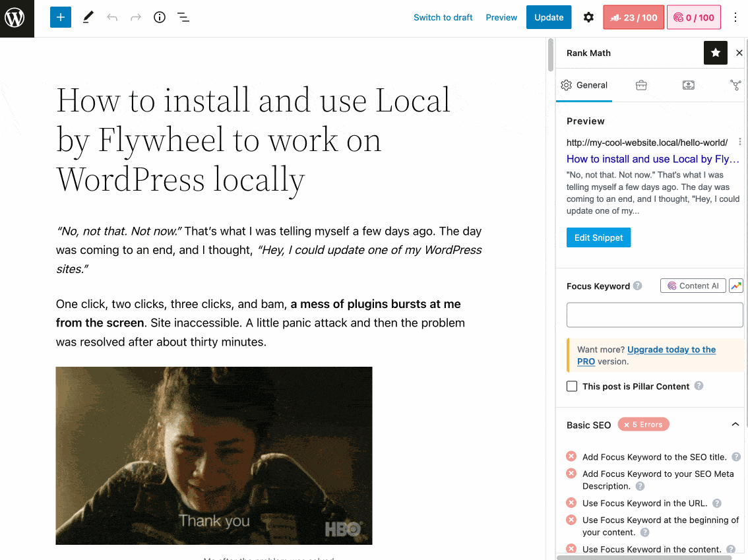Click the snippet preview title link
The height and width of the screenshot is (560, 748).
click(652, 159)
